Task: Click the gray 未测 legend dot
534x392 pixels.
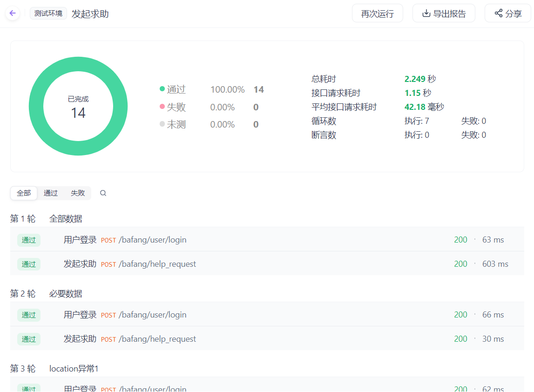Action: 162,124
